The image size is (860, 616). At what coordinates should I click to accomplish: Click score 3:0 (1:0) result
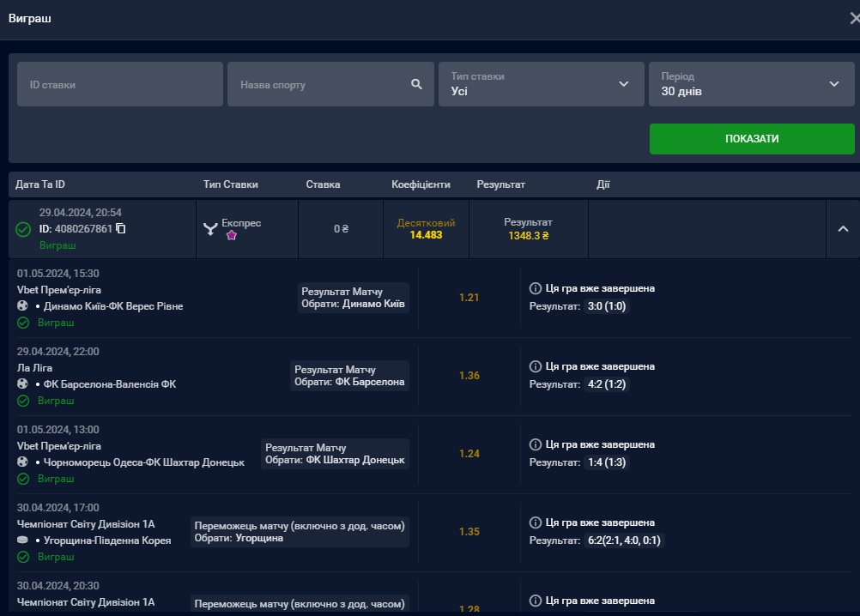tap(607, 306)
